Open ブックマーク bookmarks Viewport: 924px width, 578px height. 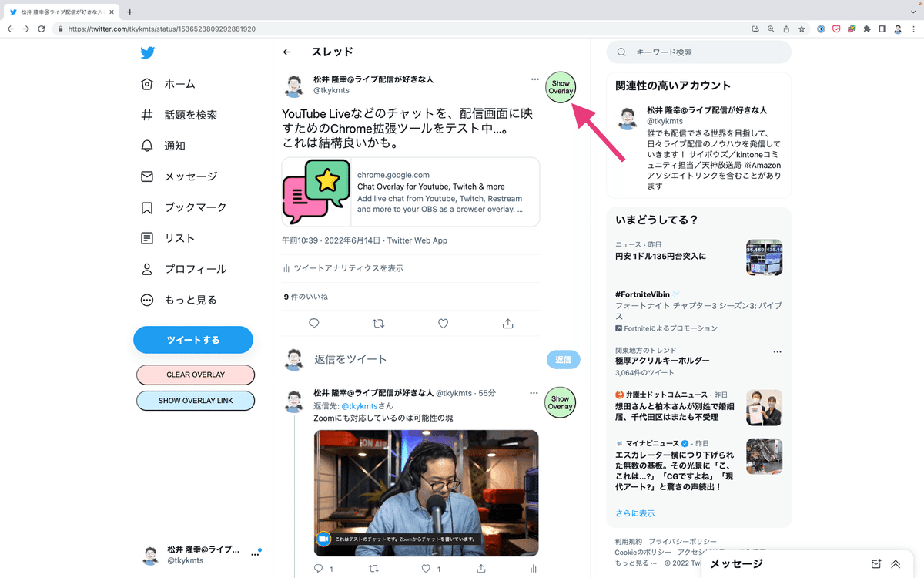(x=184, y=207)
